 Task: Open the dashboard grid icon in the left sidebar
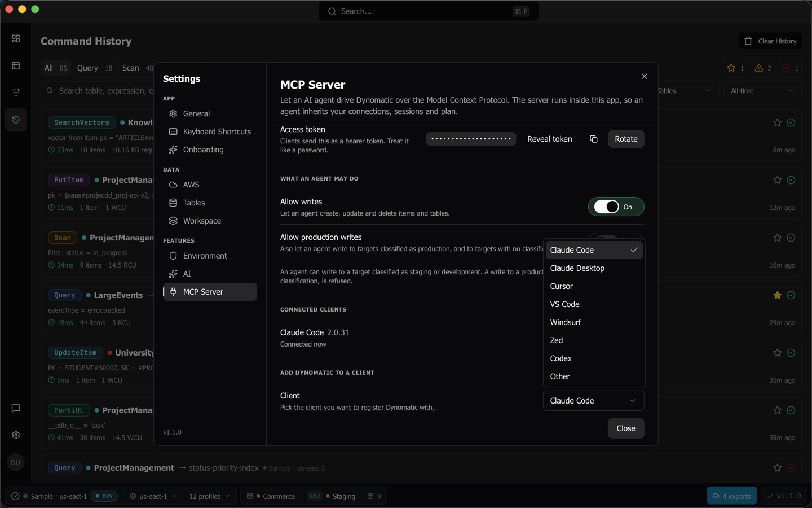point(16,38)
